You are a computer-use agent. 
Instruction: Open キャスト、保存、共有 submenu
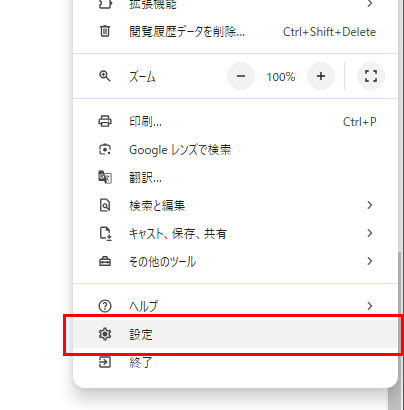pos(235,233)
